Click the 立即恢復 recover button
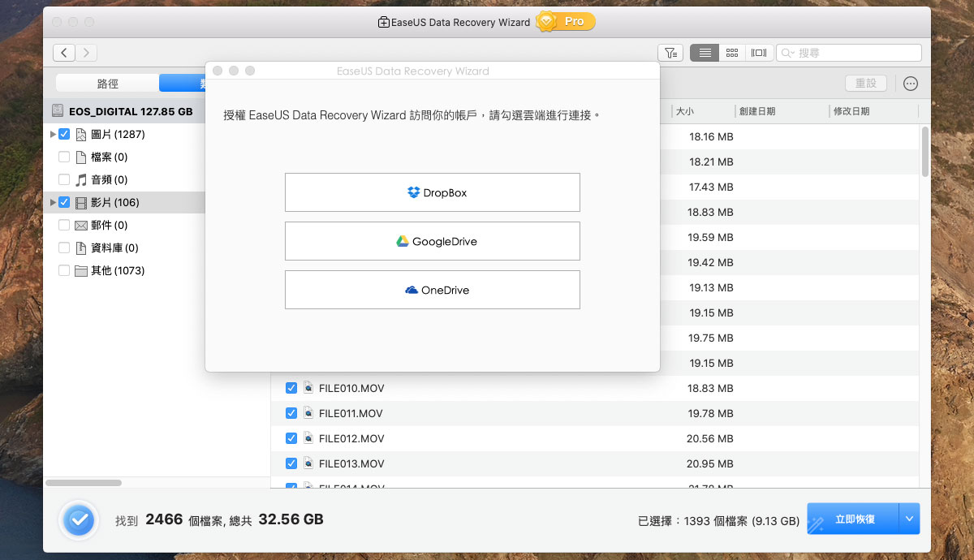The image size is (974, 560). tap(853, 519)
